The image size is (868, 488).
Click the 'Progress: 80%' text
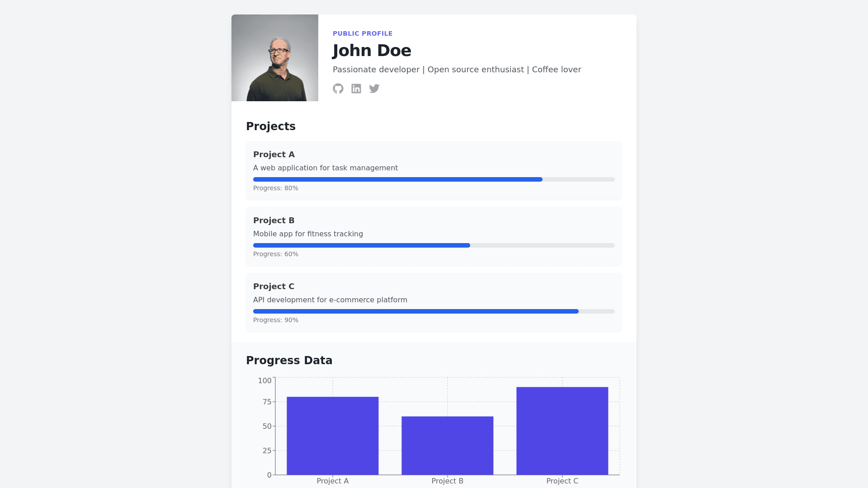276,188
